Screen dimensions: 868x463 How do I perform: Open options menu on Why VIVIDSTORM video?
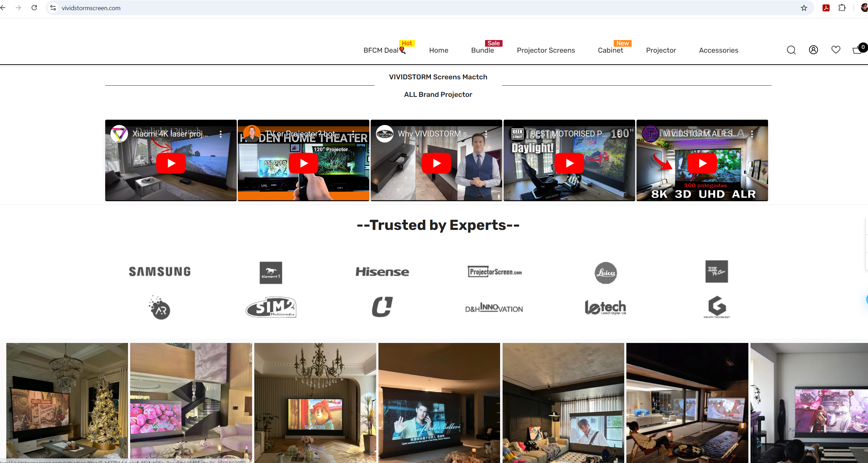486,134
